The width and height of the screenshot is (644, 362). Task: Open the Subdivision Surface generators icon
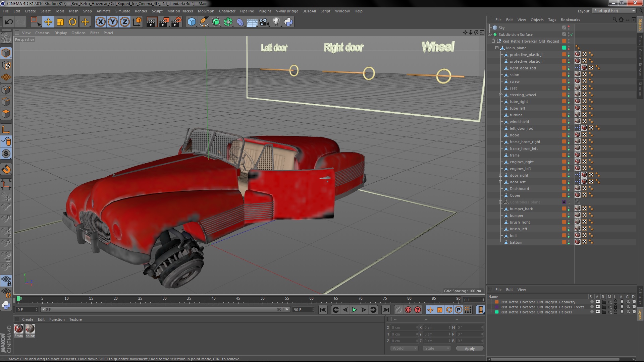click(x=216, y=22)
